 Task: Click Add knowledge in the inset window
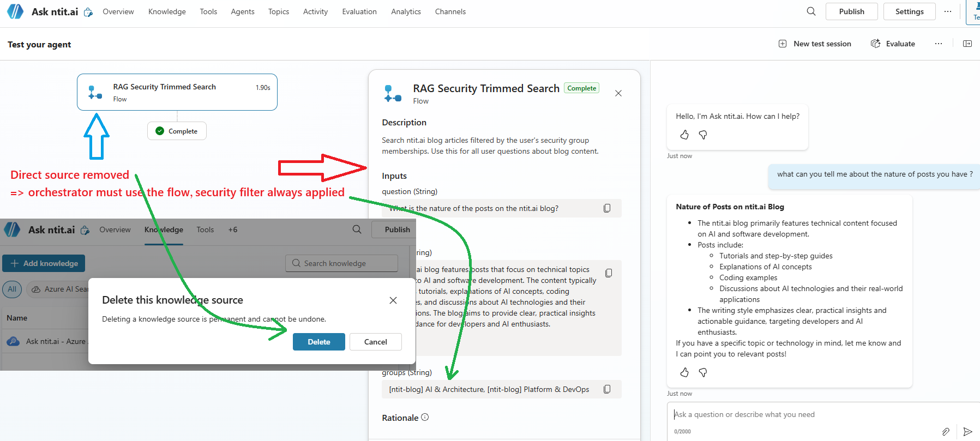(44, 263)
